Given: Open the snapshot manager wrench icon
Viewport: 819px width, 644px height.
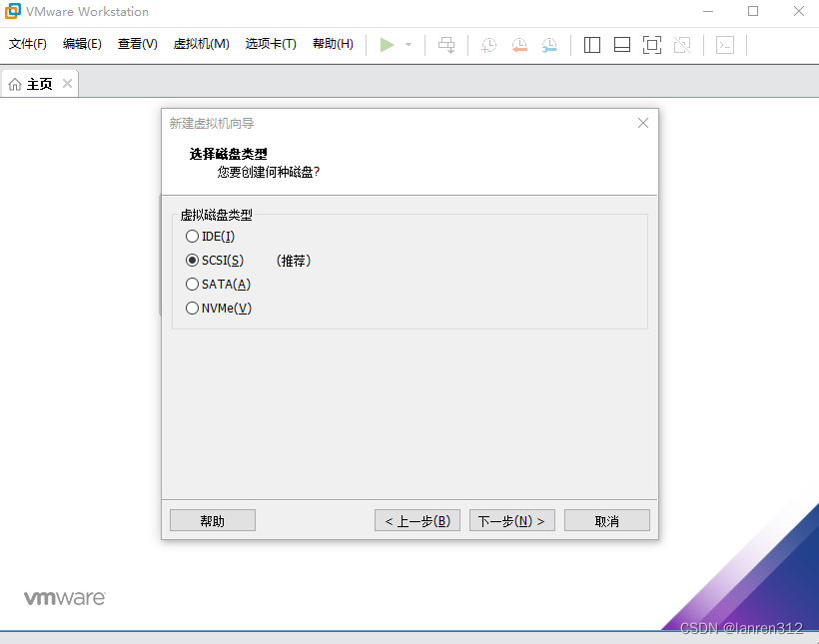Looking at the screenshot, I should (x=549, y=45).
